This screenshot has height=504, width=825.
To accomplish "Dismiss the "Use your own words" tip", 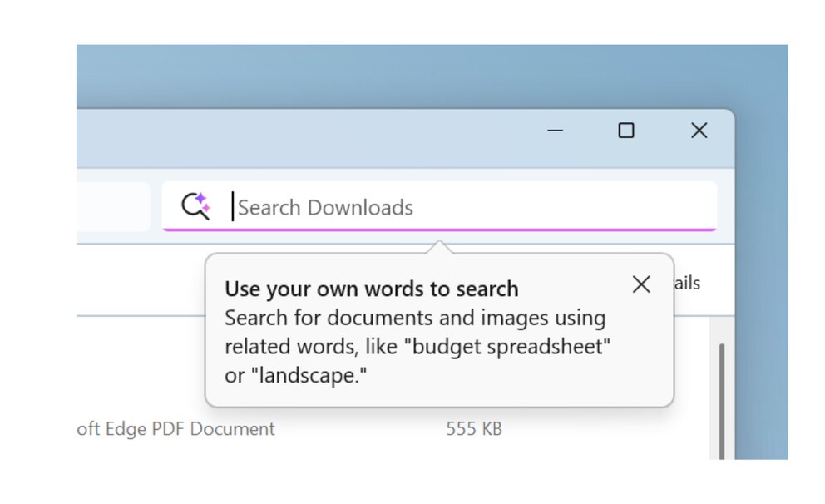I will pyautogui.click(x=641, y=284).
